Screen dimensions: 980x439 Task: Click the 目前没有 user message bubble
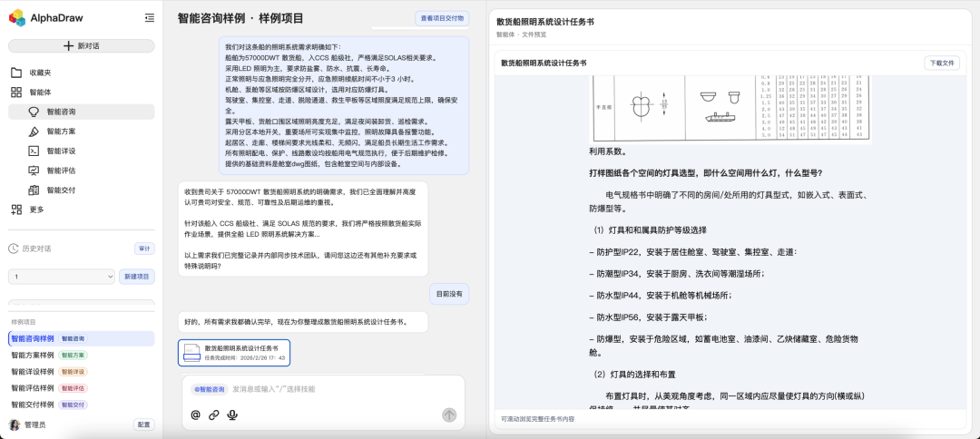pyautogui.click(x=449, y=294)
